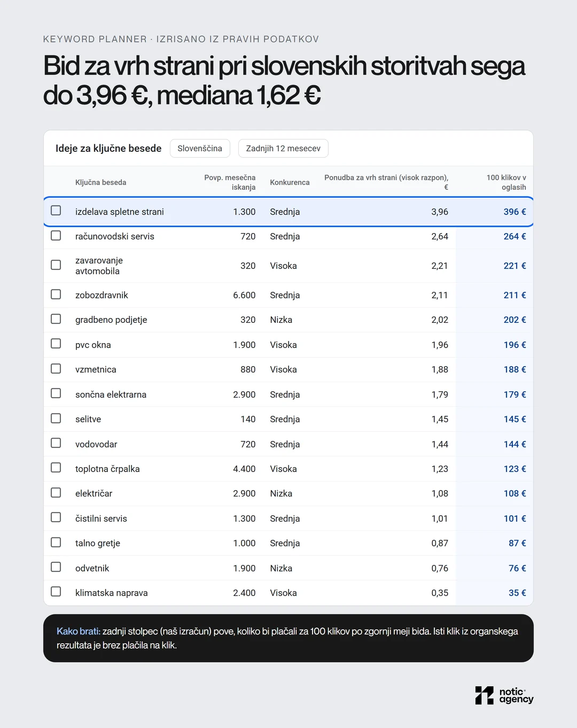The width and height of the screenshot is (577, 728).
Task: Open the Zadnjih 12 mesecev date filter
Action: (x=283, y=149)
